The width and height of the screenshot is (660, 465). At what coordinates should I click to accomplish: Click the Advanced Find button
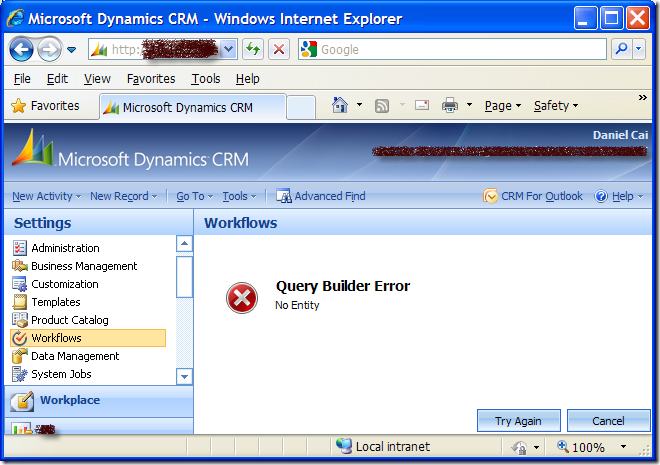tap(321, 196)
